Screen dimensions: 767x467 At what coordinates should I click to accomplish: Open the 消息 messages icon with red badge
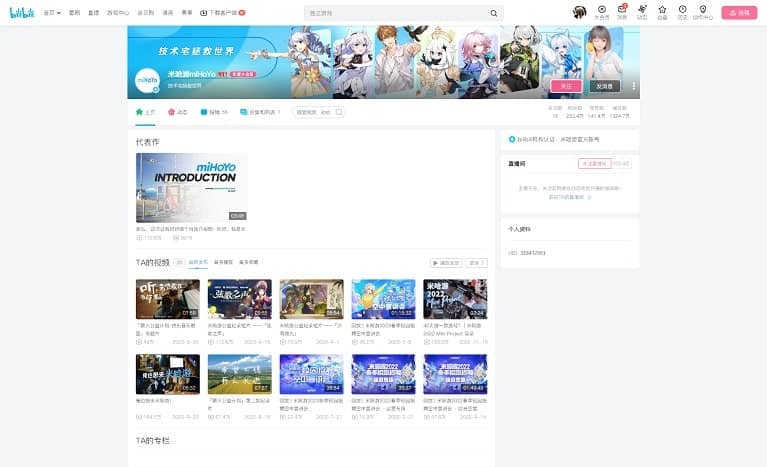coord(622,12)
